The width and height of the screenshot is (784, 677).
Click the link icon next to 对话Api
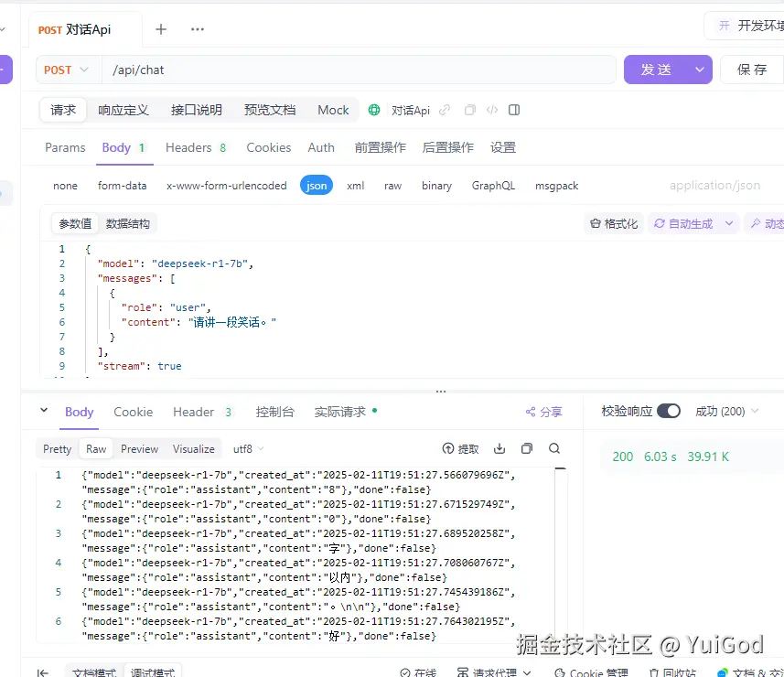pyautogui.click(x=445, y=110)
